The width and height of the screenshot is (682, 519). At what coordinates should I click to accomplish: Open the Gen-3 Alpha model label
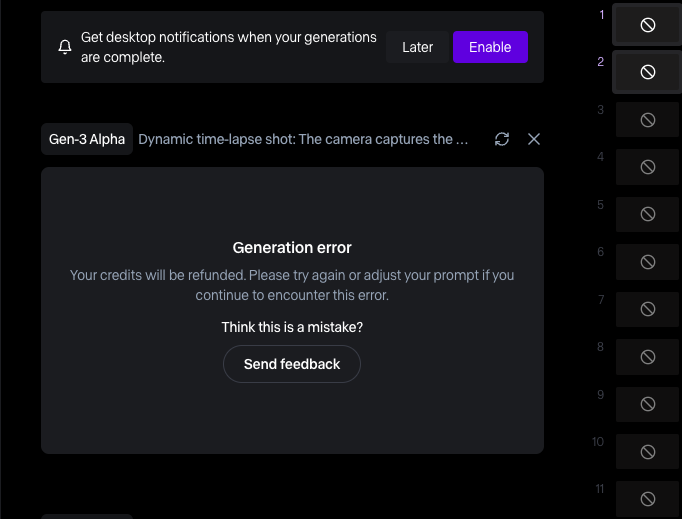pyautogui.click(x=87, y=139)
